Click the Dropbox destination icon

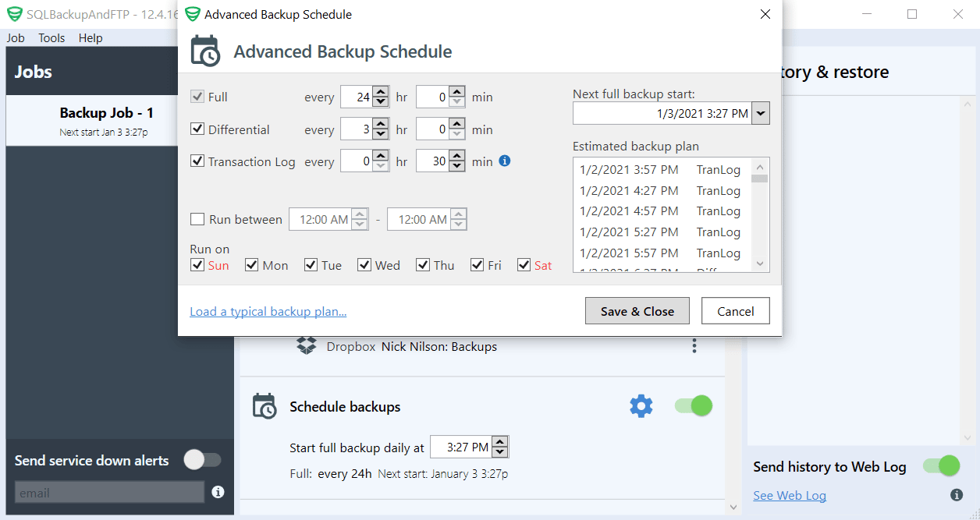pos(306,345)
